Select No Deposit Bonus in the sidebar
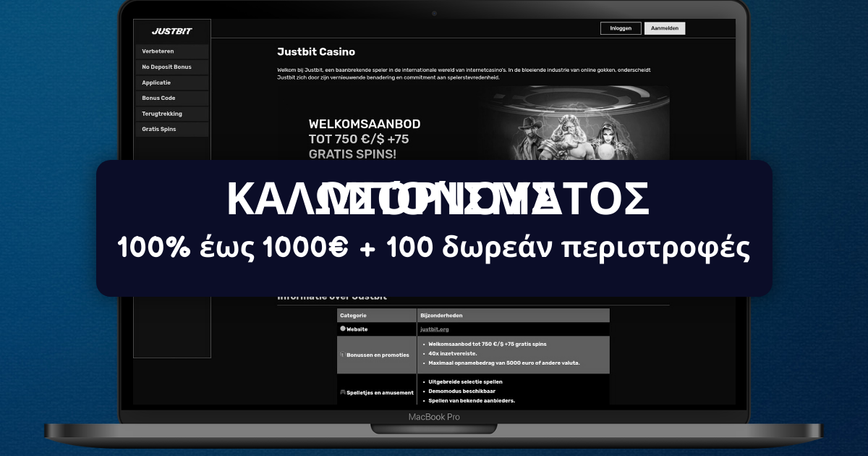The image size is (868, 456). point(171,67)
